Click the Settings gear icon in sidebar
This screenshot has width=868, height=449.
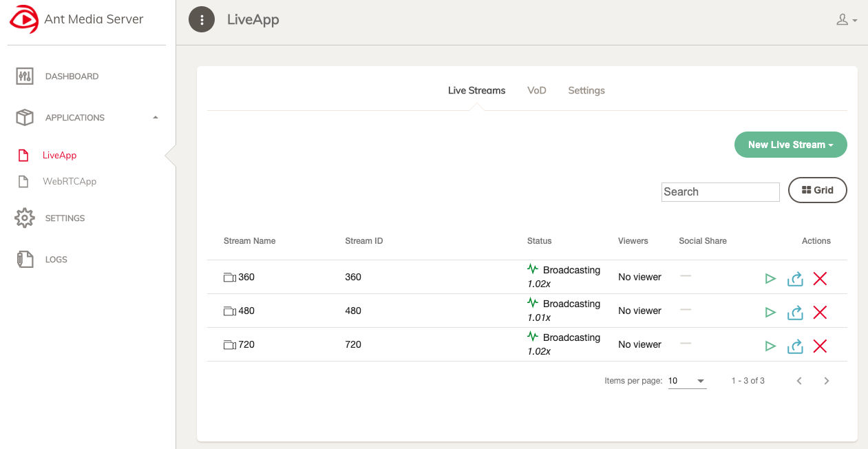(x=25, y=218)
